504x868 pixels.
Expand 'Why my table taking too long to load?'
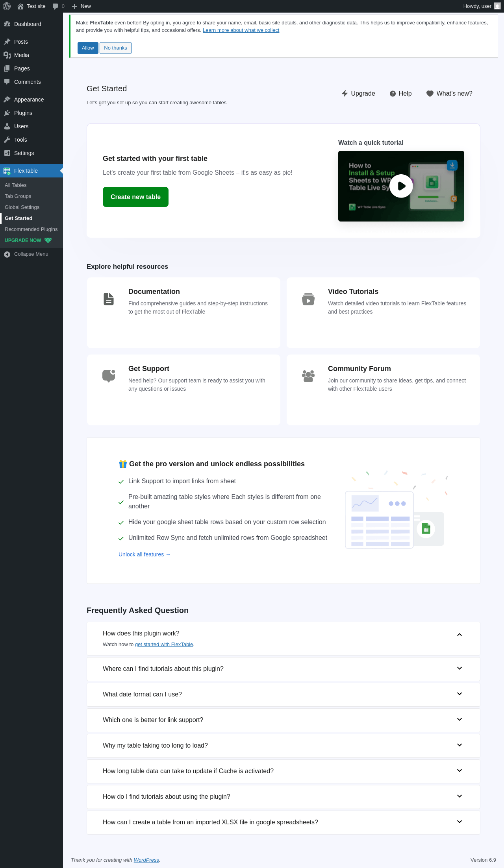coord(460,745)
